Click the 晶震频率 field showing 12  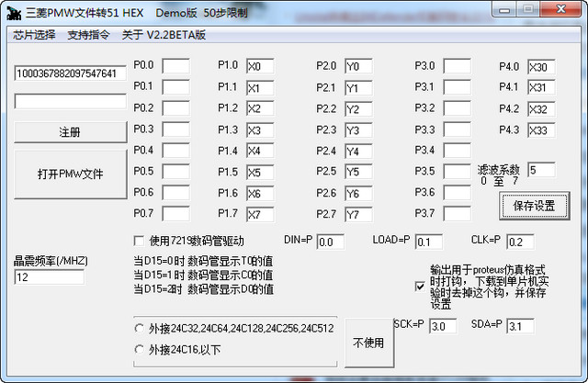click(49, 277)
